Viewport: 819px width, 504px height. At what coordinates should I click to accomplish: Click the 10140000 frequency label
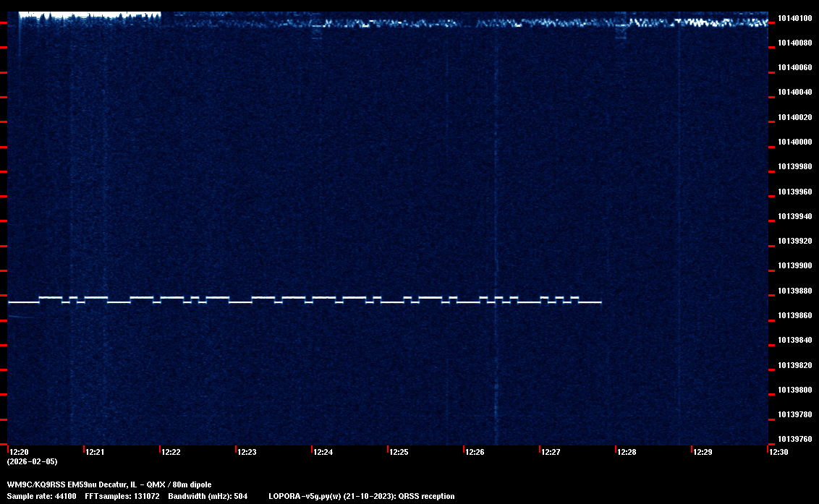[x=794, y=142]
